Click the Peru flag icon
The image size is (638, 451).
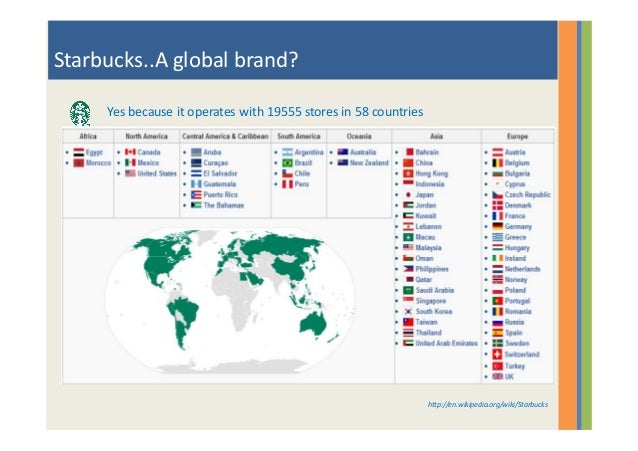click(x=287, y=184)
